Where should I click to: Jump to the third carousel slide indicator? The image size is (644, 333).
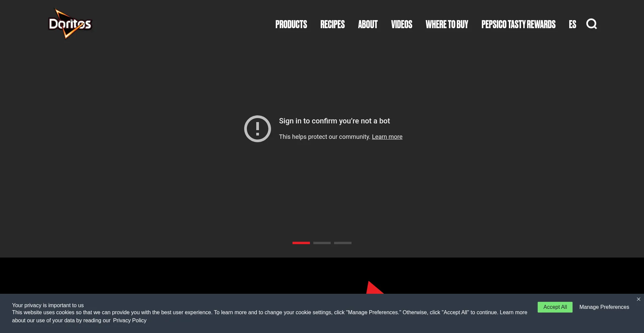click(343, 243)
